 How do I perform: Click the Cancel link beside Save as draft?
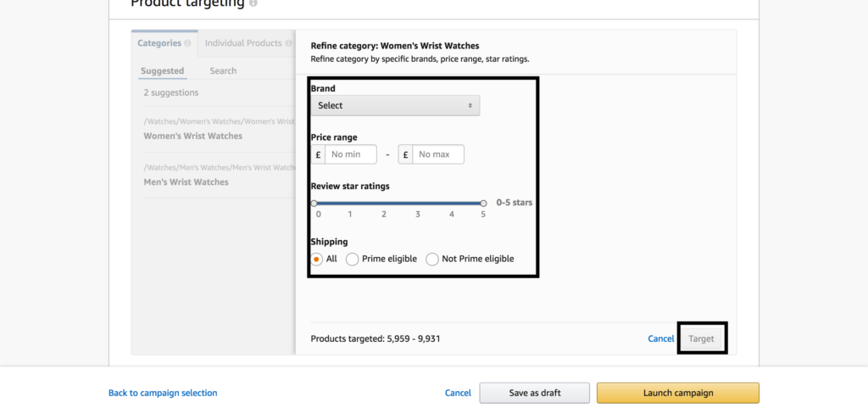point(458,393)
